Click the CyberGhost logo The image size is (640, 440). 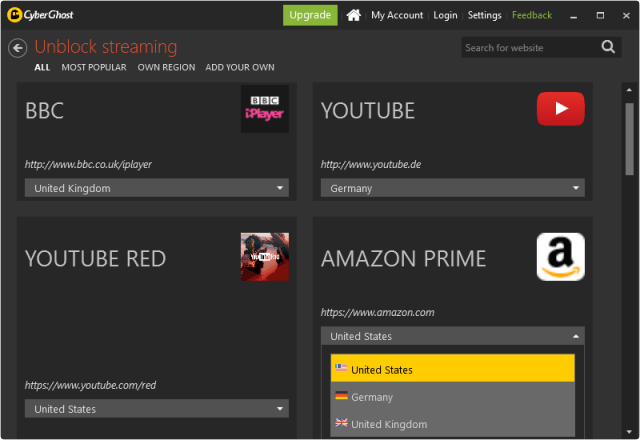[40, 15]
